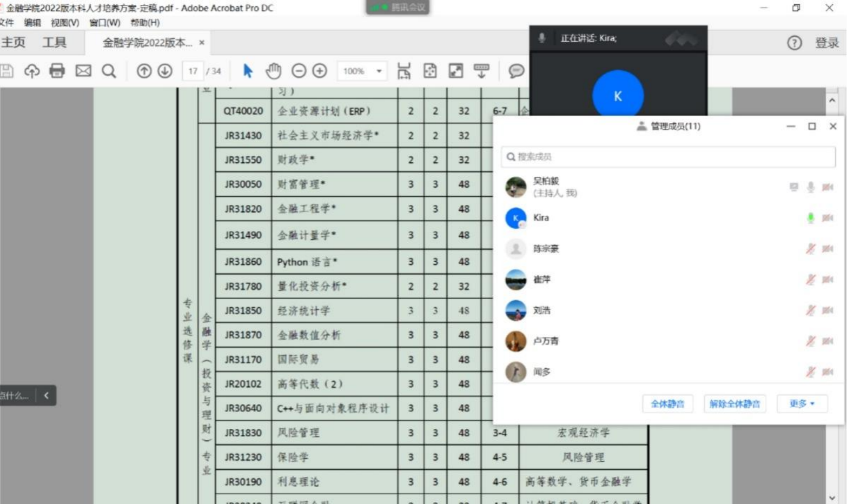847x504 pixels.
Task: Click the 解除全体静音 button
Action: 734,404
